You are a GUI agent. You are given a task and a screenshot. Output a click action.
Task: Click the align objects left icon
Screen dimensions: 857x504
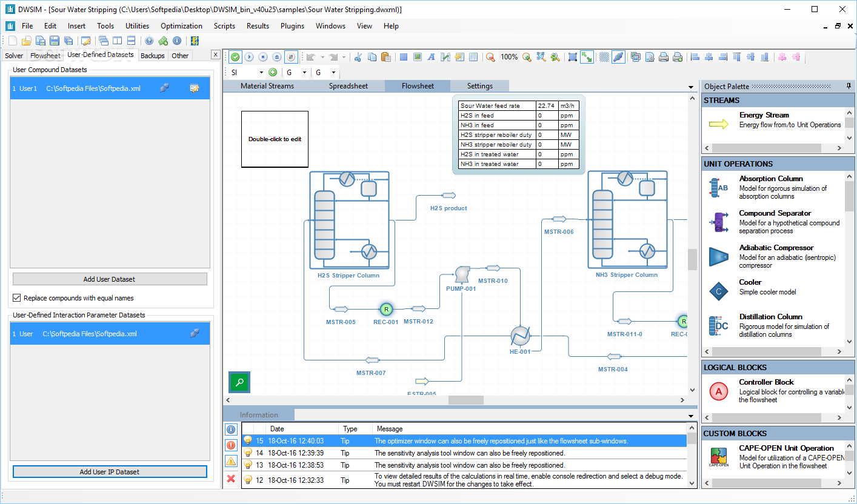click(695, 57)
